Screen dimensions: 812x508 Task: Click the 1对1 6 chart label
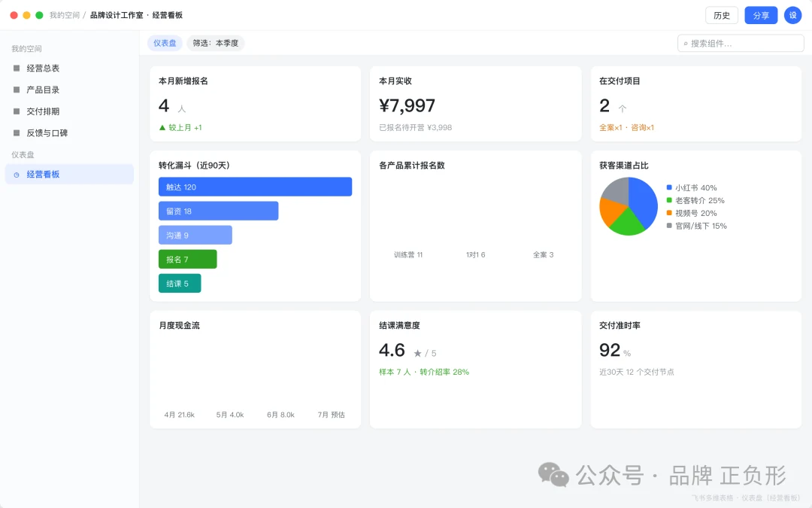[475, 254]
